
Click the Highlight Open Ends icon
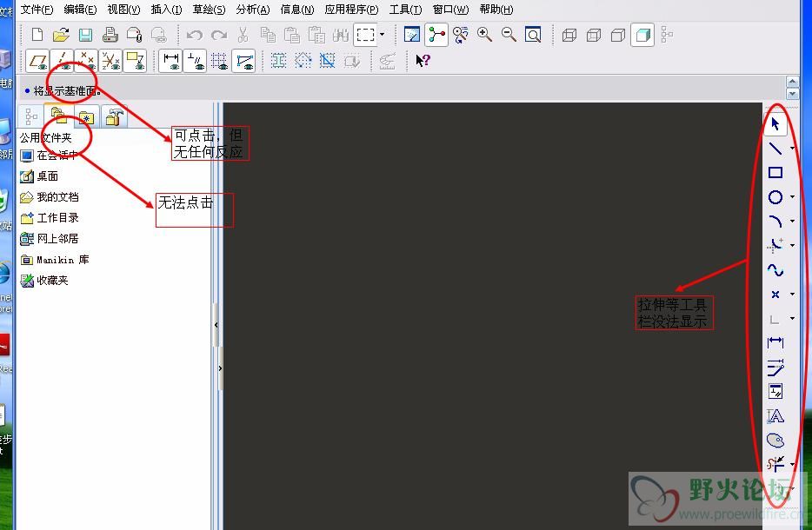tap(303, 61)
